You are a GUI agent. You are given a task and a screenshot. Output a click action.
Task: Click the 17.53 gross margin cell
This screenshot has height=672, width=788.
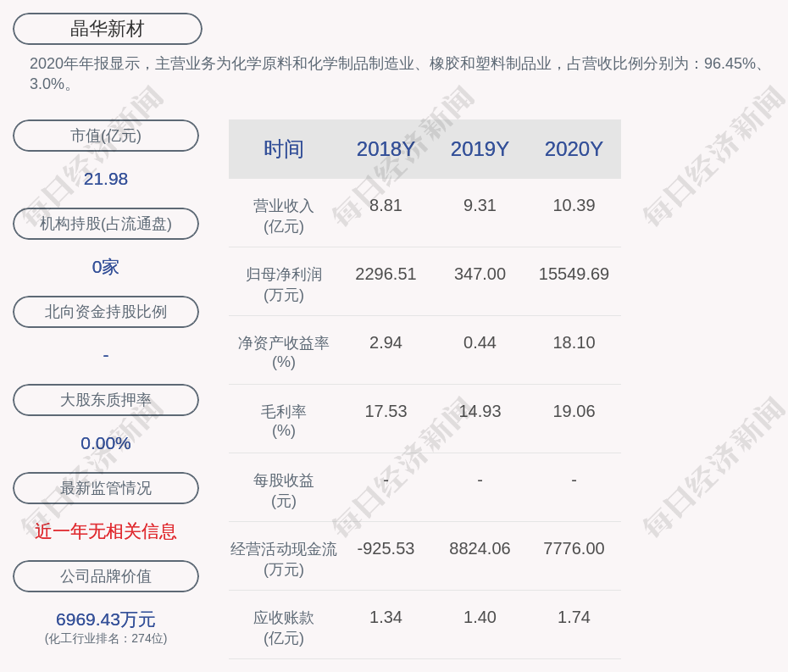tap(386, 412)
